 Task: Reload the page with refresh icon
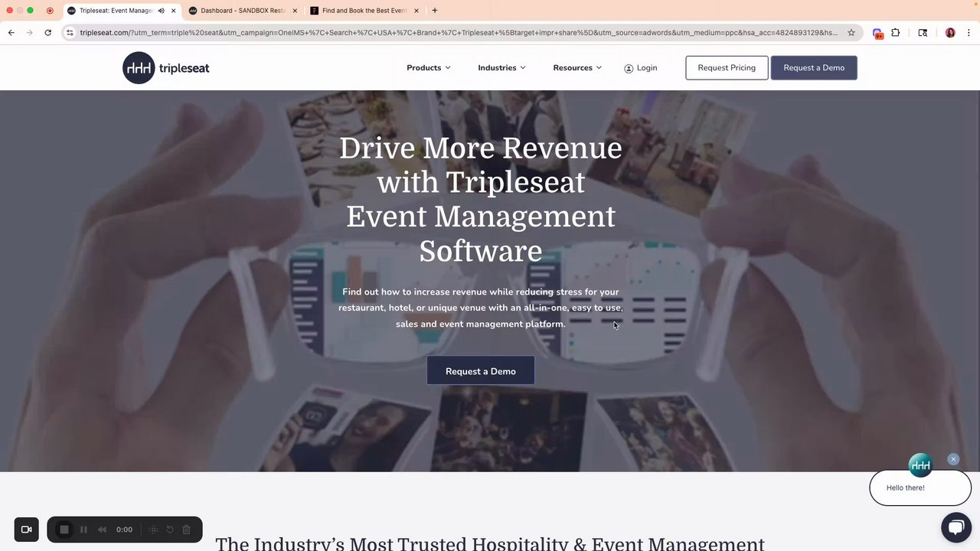pos(48,33)
